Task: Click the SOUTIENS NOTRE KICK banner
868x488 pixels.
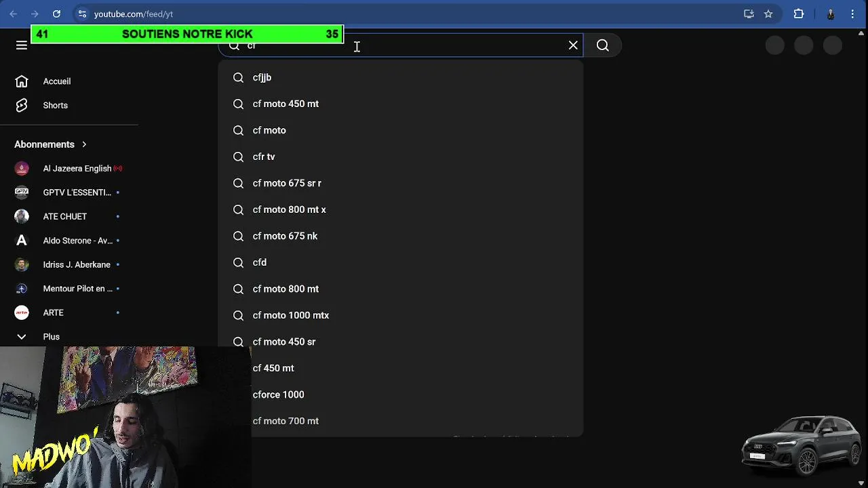Action: [187, 34]
